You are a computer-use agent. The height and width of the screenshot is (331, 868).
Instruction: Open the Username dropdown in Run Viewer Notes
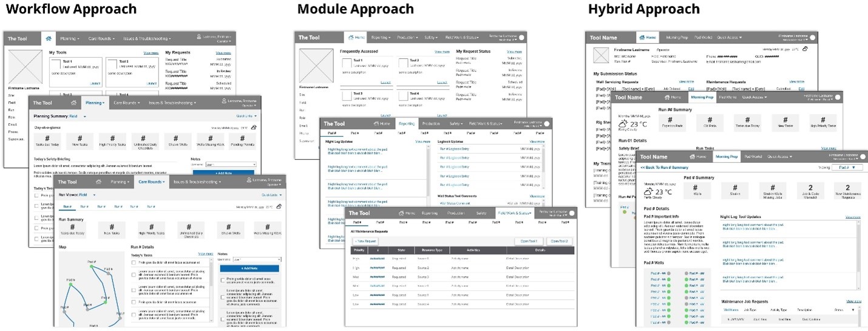pyautogui.click(x=258, y=259)
